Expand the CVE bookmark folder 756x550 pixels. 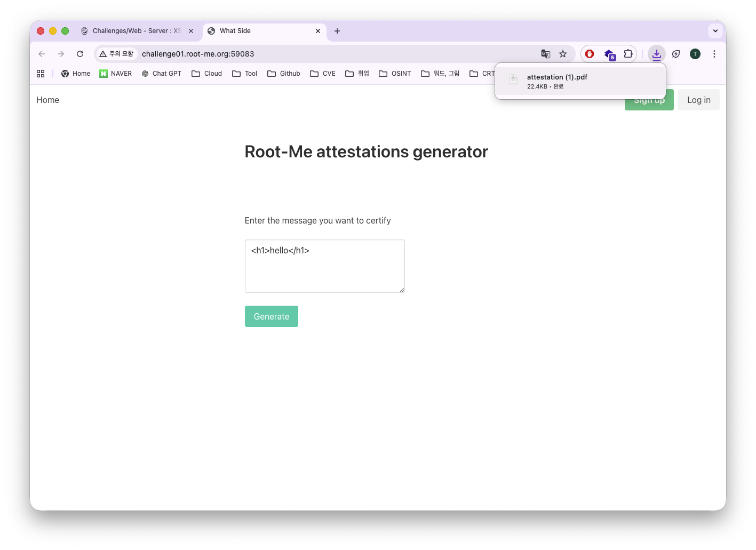[x=323, y=74]
